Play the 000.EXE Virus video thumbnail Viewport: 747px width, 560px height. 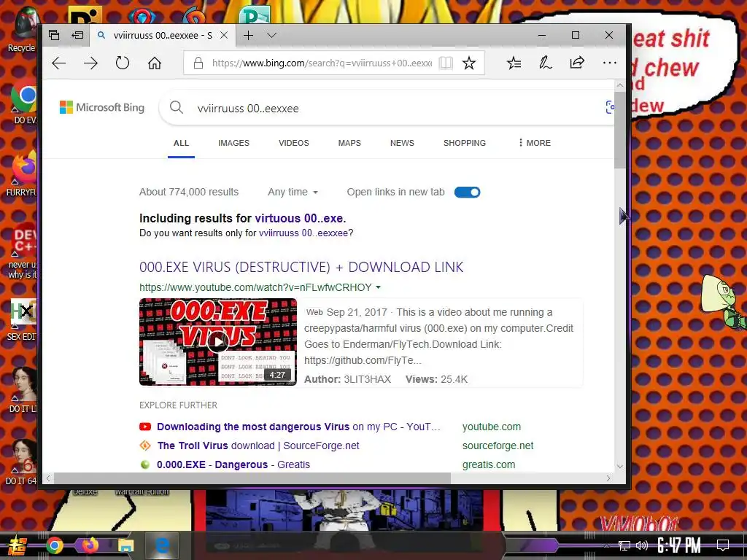pos(217,341)
